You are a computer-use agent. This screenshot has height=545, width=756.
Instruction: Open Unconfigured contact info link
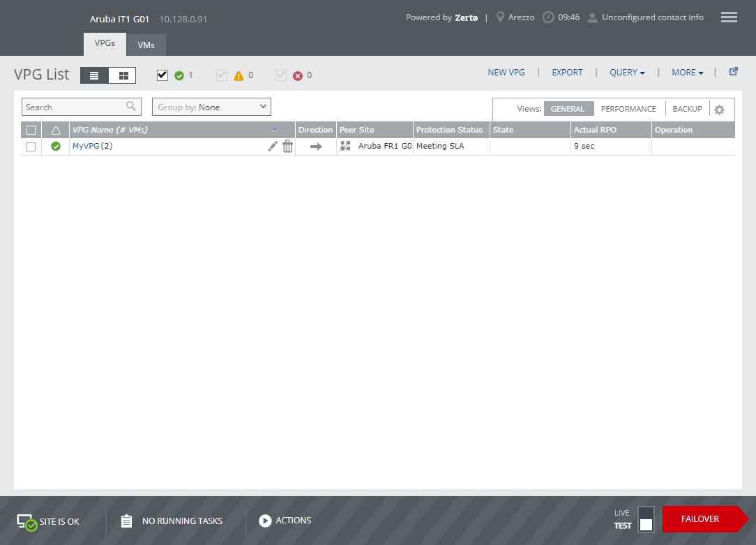click(652, 17)
